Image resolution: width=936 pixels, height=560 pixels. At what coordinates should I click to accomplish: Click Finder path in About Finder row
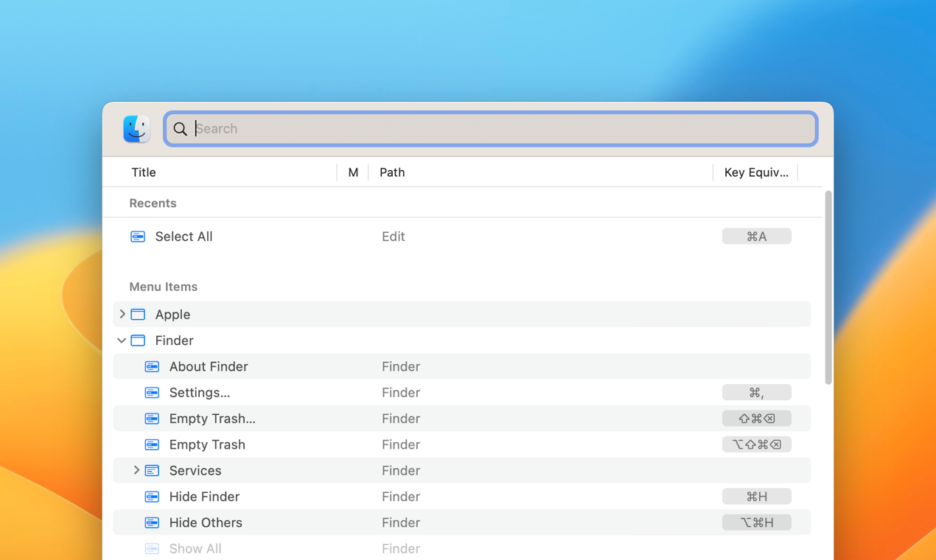point(401,366)
